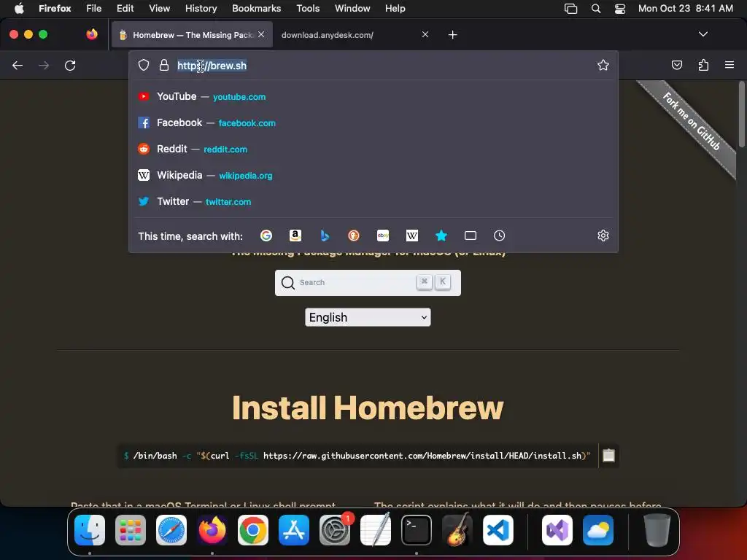Open the Trash in the Dock
The height and width of the screenshot is (560, 747).
tap(657, 530)
